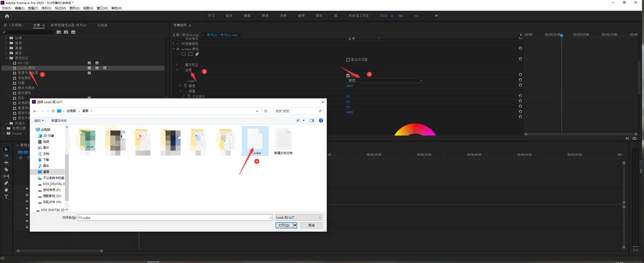Activate the Razor tool in timeline toolbox

pyautogui.click(x=6, y=169)
